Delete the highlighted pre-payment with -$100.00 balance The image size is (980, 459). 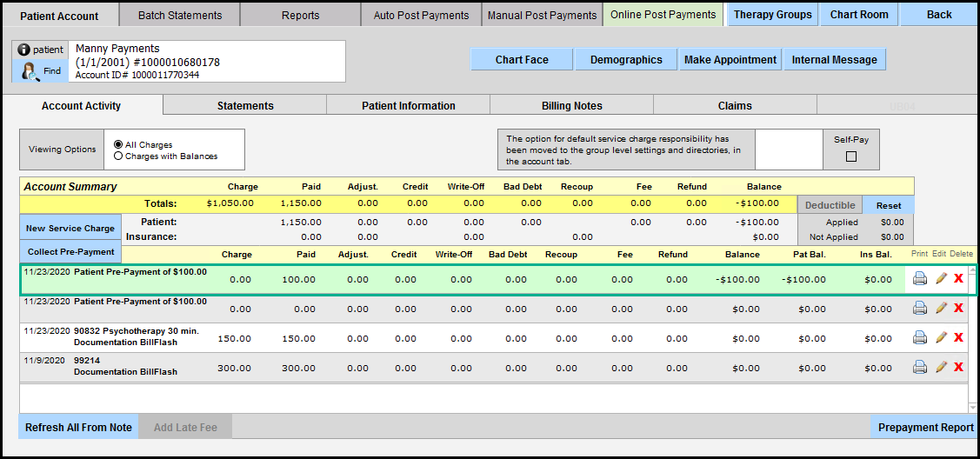pos(958,279)
